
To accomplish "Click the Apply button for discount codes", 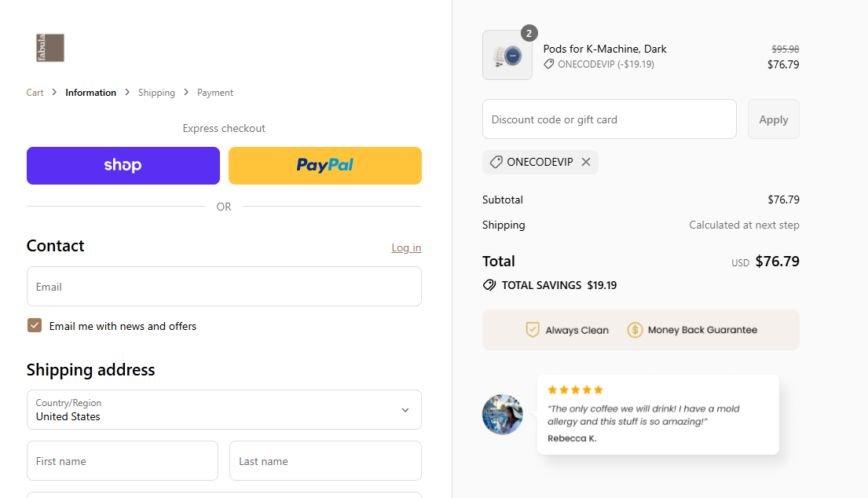I will click(x=773, y=119).
